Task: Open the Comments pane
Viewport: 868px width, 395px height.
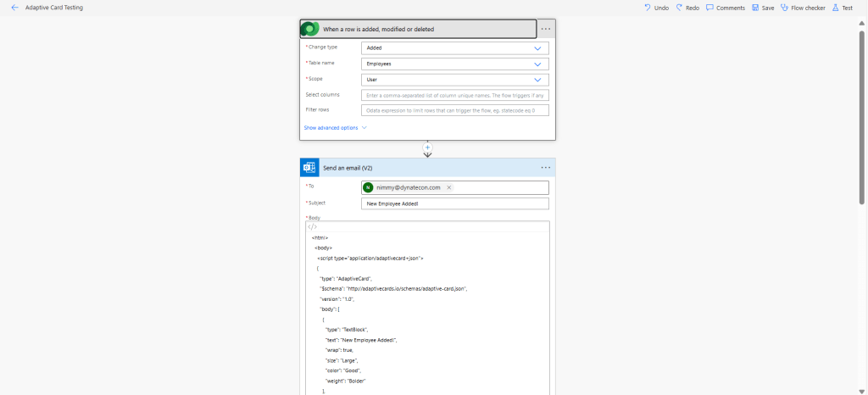Action: pos(710,8)
